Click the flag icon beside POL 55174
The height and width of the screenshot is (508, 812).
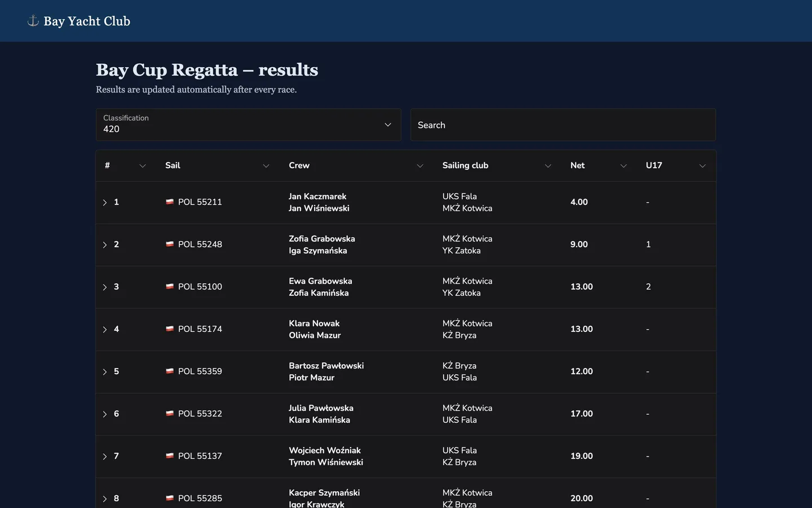(170, 329)
